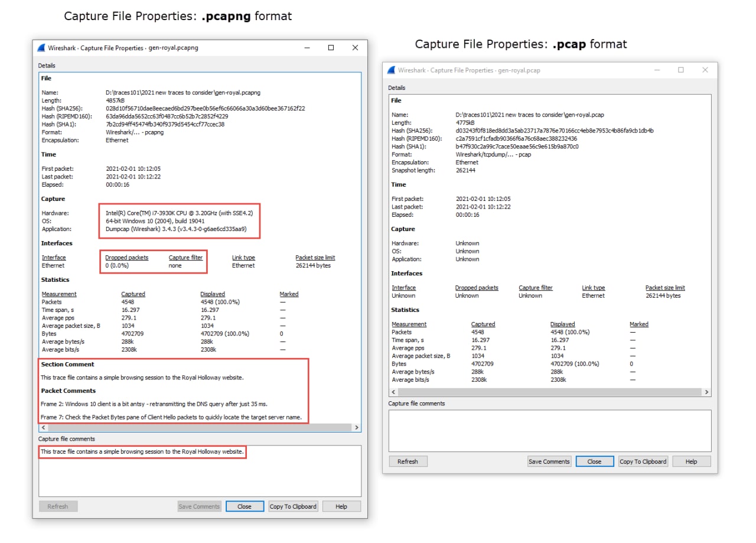Close gen-royal.pcap window with X

click(705, 70)
